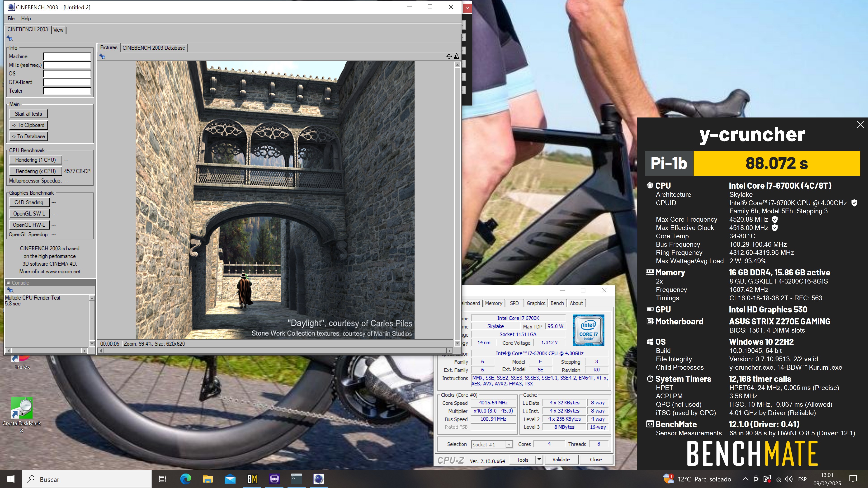
Task: Click the pin icon in Pictures panel
Action: pos(102,56)
